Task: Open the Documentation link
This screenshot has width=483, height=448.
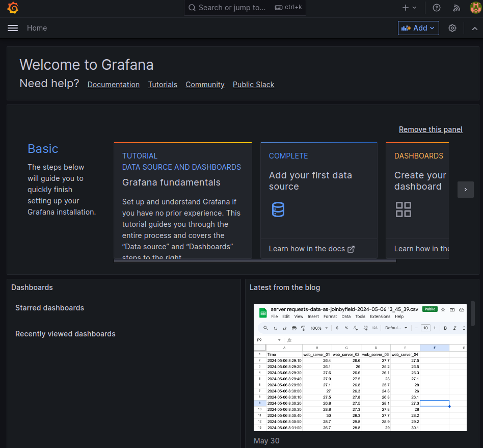Action: click(114, 85)
